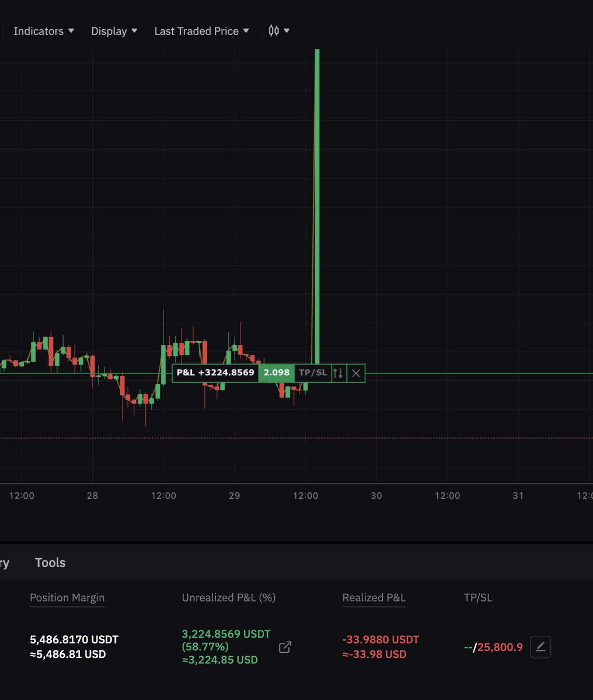The image size is (593, 700).
Task: Click the -33.9880 USDT realized loss value
Action: click(381, 639)
